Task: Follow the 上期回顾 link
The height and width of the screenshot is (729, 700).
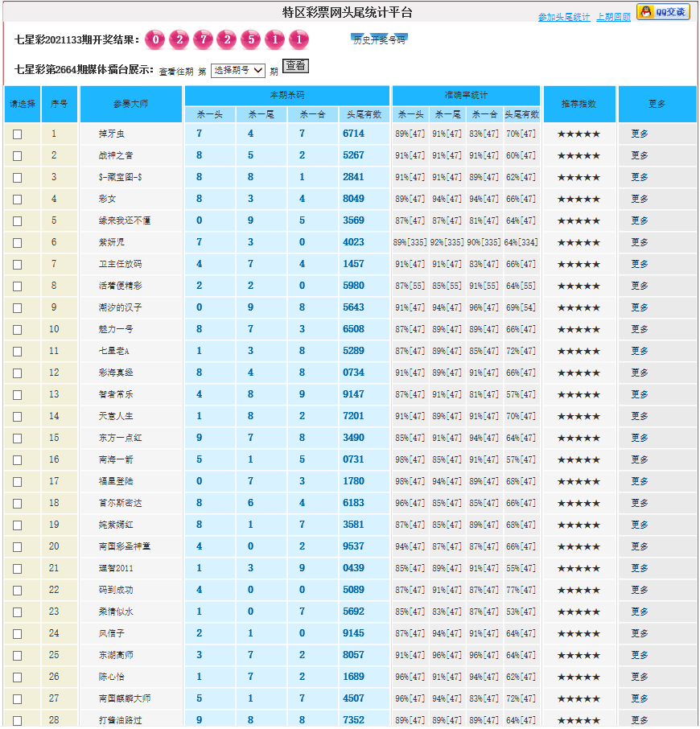Action: (613, 17)
